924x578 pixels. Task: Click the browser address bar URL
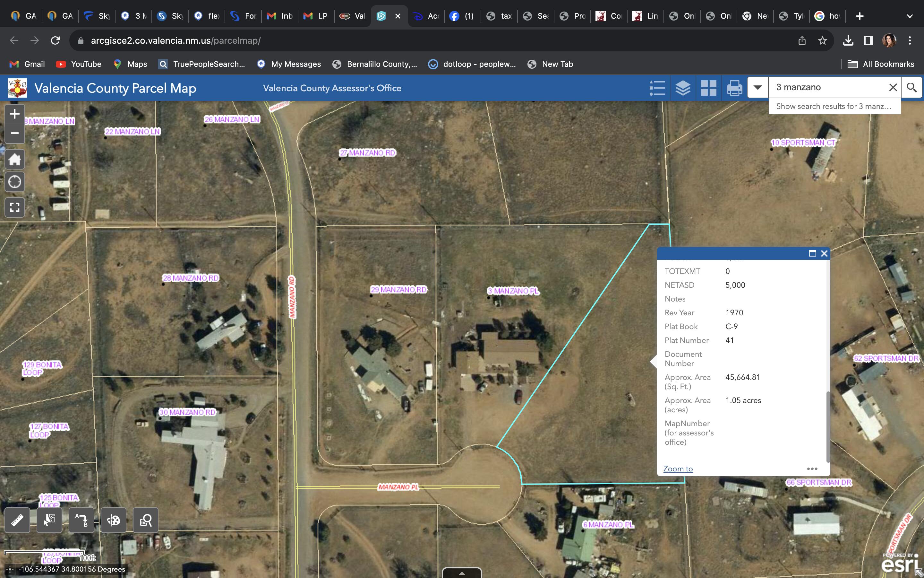[175, 40]
